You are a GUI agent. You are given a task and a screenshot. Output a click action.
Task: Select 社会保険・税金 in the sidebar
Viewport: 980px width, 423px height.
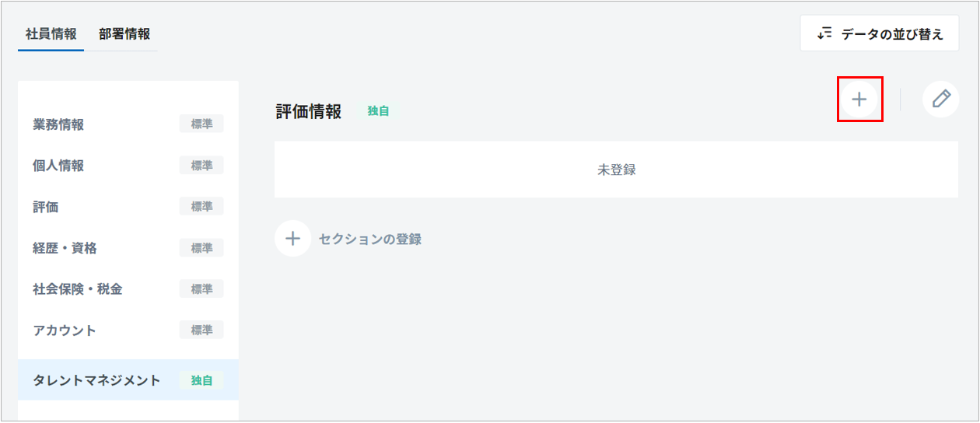coord(77,289)
